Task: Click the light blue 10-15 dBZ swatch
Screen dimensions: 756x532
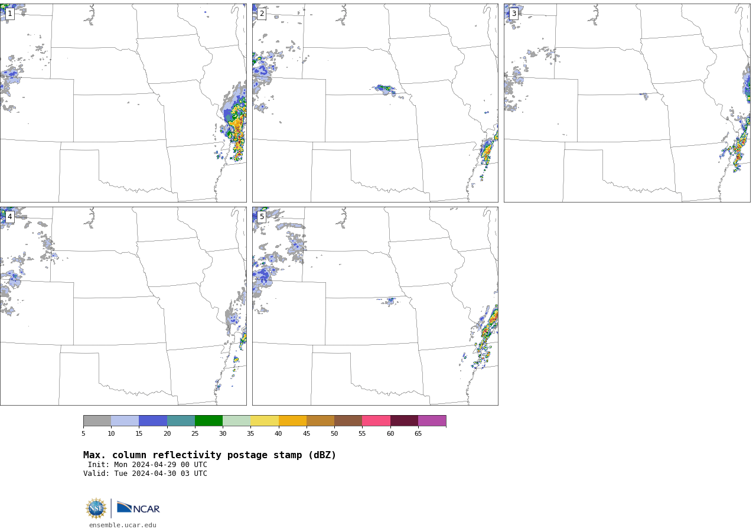Action: (125, 421)
